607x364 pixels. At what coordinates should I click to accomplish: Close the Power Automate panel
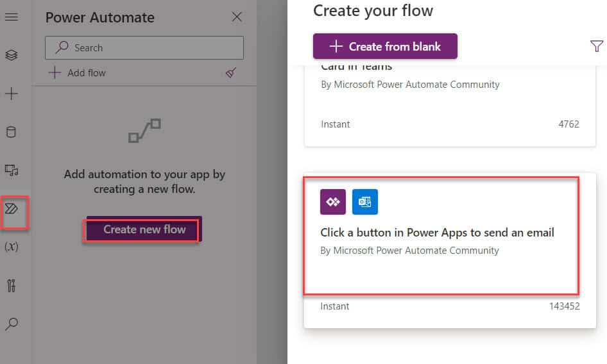(237, 17)
